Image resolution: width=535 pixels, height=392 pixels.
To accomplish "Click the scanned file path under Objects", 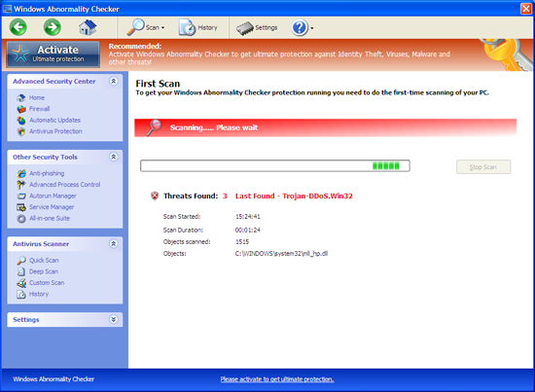I will pyautogui.click(x=281, y=254).
